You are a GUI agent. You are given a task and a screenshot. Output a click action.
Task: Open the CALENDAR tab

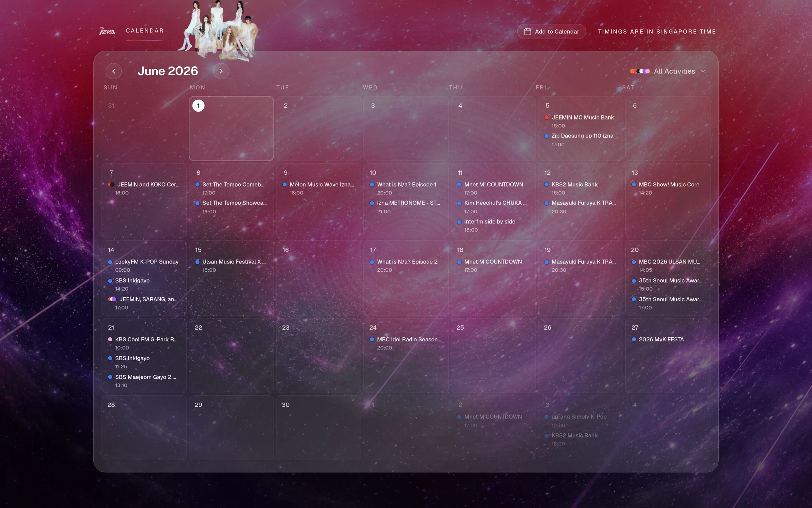(145, 30)
